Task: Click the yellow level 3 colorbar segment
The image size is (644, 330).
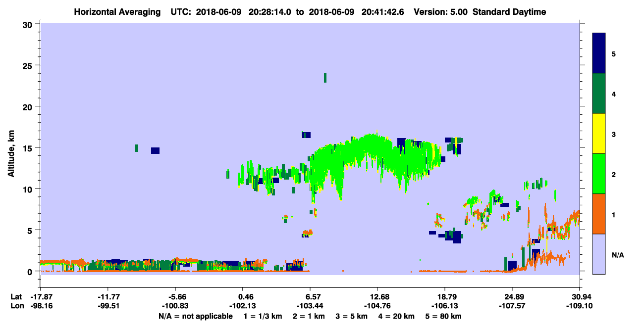Action: [x=599, y=134]
